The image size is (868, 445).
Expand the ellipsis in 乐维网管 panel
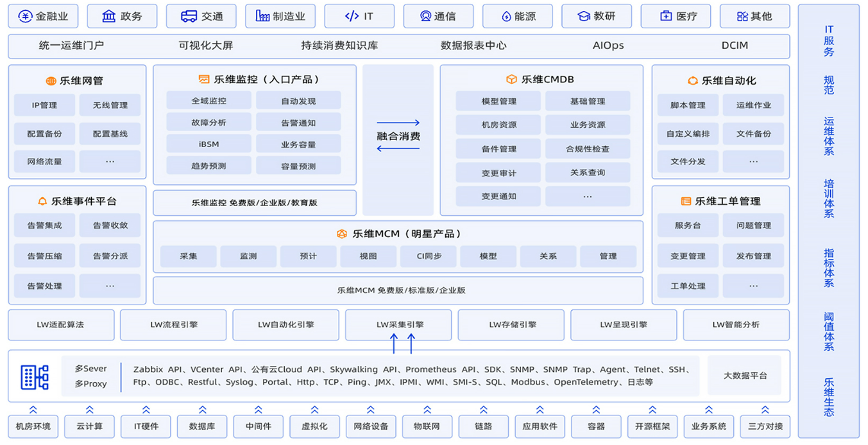click(x=110, y=162)
